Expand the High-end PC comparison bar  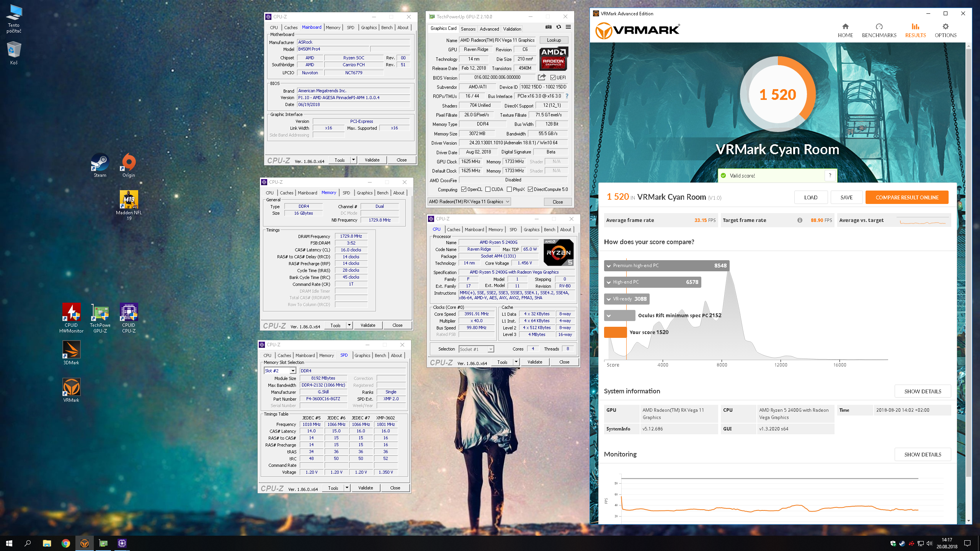tap(652, 282)
